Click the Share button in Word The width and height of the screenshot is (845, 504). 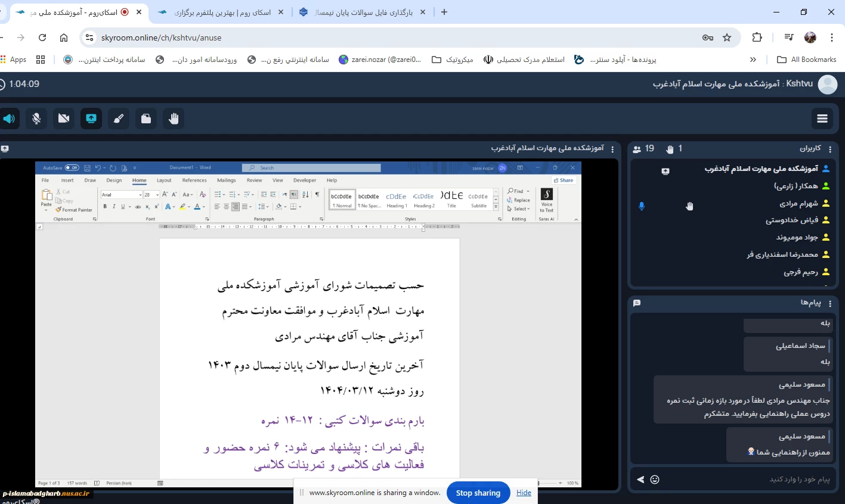563,180
